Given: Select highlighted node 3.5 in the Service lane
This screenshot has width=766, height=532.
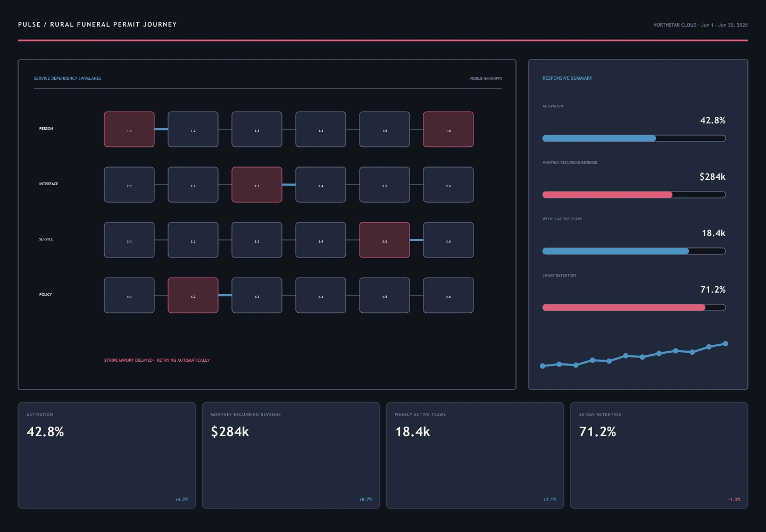Looking at the screenshot, I should point(385,240).
